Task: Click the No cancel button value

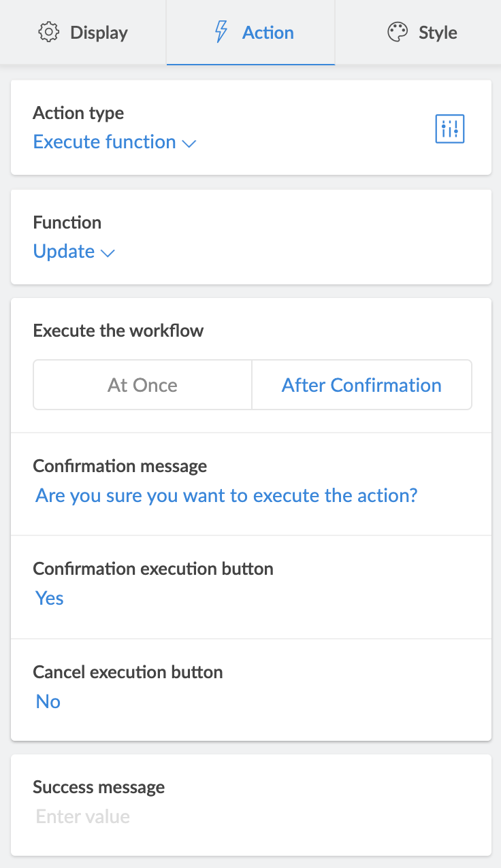Action: 48,702
